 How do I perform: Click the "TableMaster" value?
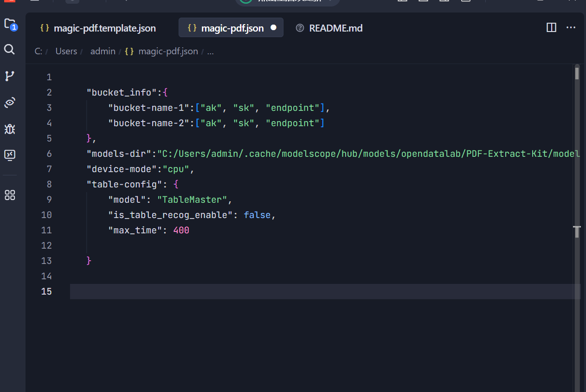click(192, 199)
